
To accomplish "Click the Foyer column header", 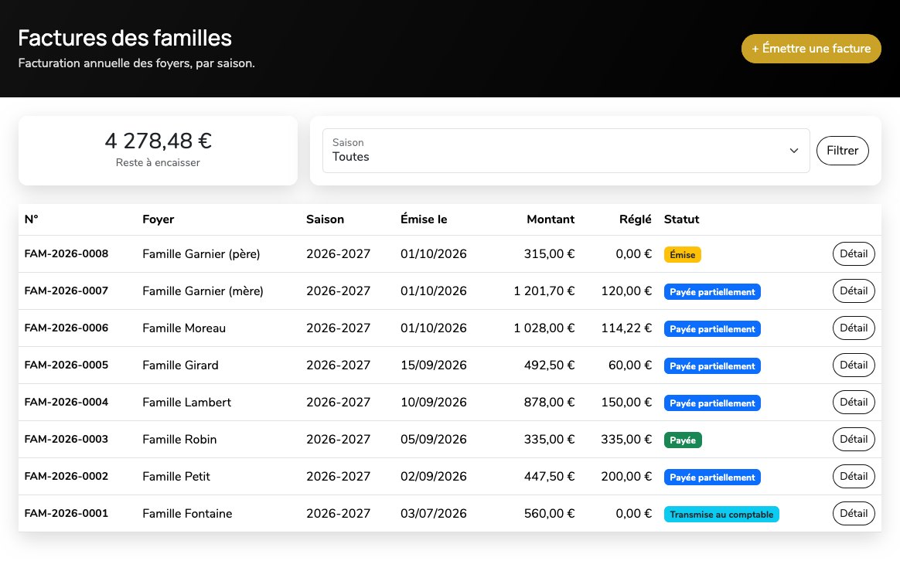I will (x=158, y=219).
